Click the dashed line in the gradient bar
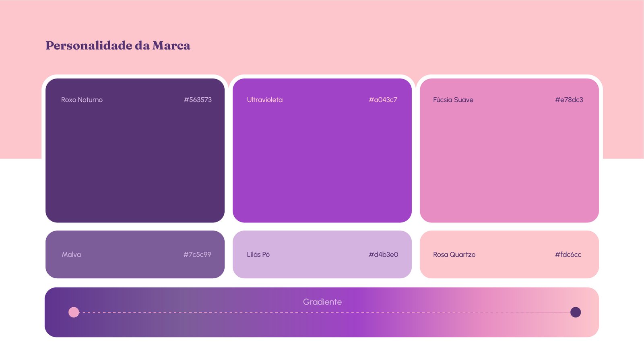Image resolution: width=644 pixels, height=362 pixels. [324, 313]
